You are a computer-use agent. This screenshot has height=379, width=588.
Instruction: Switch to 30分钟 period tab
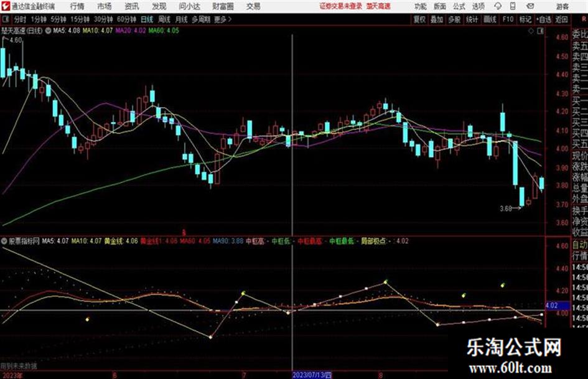[x=103, y=19]
